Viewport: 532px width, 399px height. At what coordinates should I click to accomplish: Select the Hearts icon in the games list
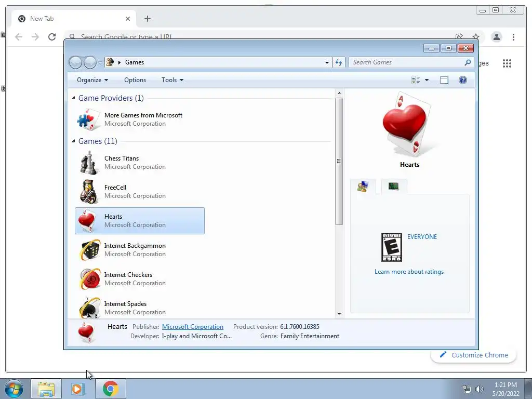(x=87, y=220)
